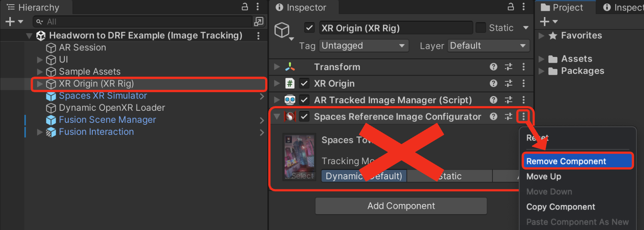
Task: Open Spaces Reference Image Configurator presets
Action: 509,117
